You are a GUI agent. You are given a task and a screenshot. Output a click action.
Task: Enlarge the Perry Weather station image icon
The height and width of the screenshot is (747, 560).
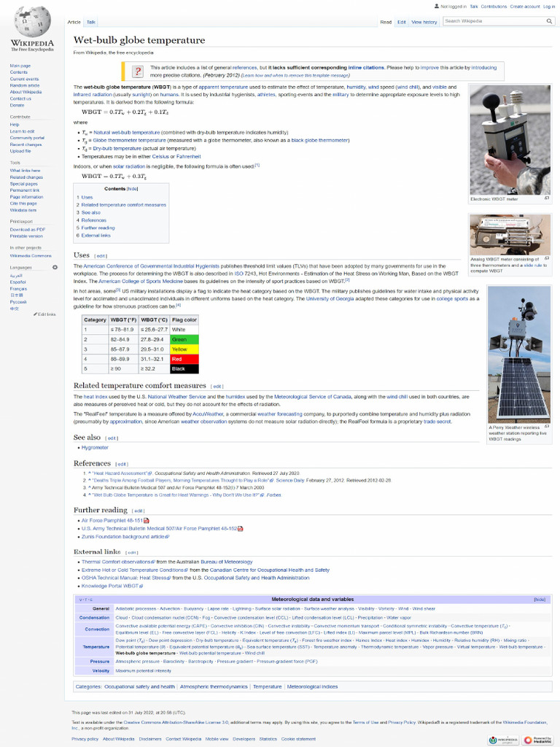pos(547,426)
